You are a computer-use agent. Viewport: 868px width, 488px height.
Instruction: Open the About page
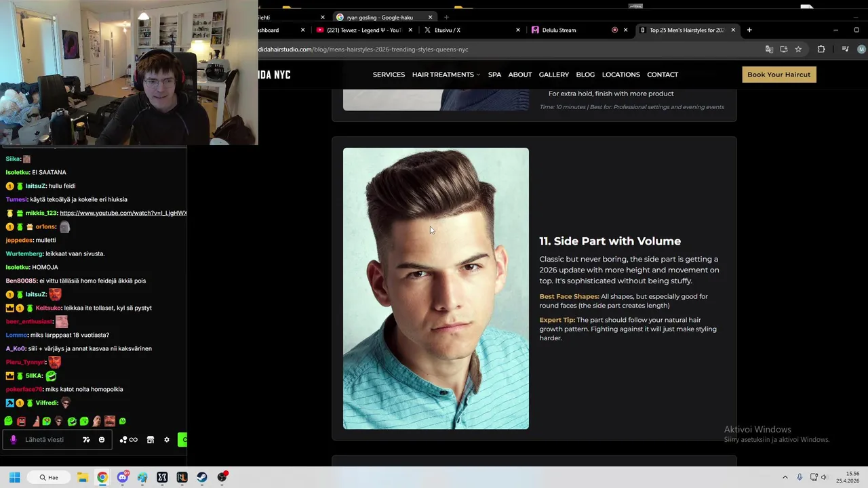click(520, 75)
